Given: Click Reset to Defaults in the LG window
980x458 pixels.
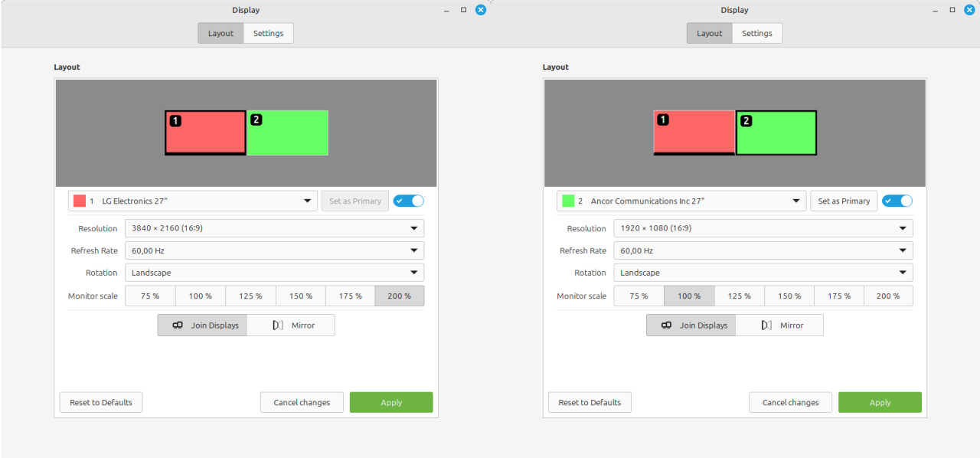Looking at the screenshot, I should tap(101, 403).
